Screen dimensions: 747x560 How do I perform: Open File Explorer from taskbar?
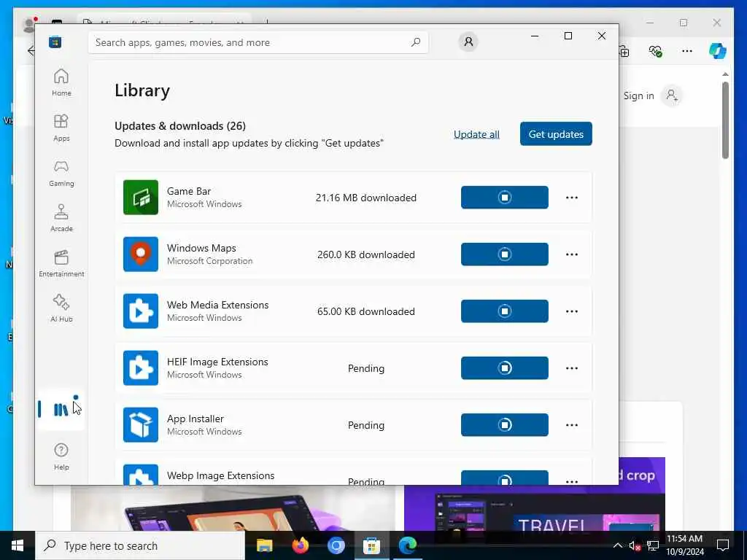264,545
